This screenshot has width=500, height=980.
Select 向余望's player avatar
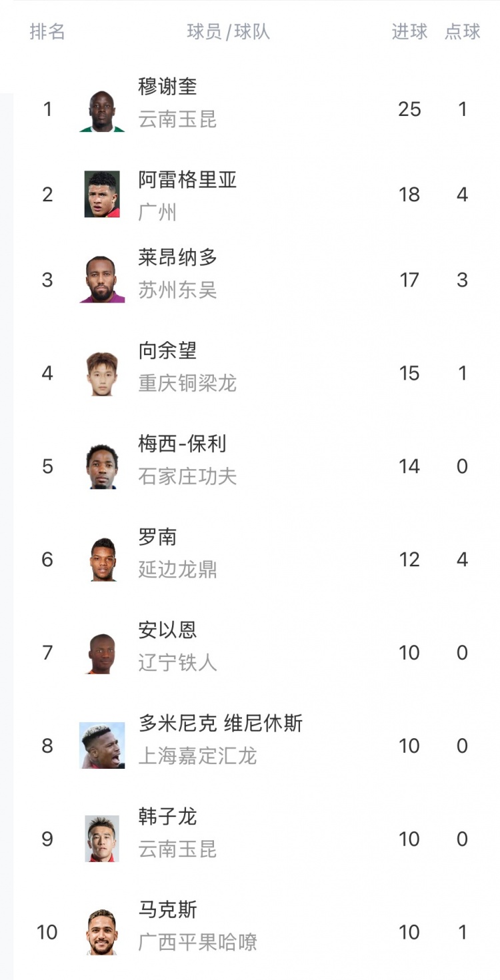(x=102, y=373)
